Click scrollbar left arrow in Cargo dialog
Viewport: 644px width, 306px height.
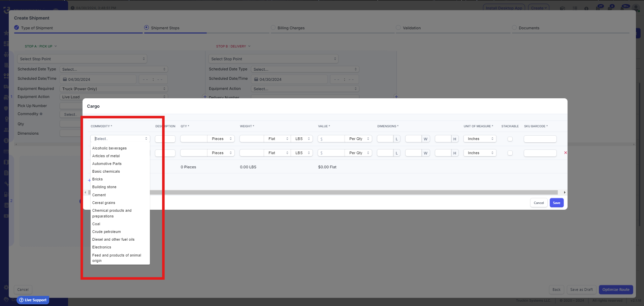point(85,193)
